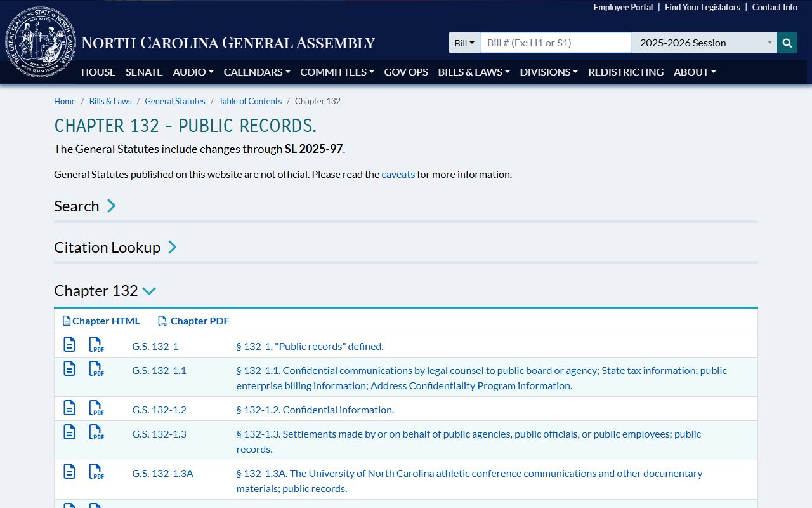Open PDF icon for G.S. 132-1.1
Viewport: 812px width, 508px height.
click(x=96, y=369)
